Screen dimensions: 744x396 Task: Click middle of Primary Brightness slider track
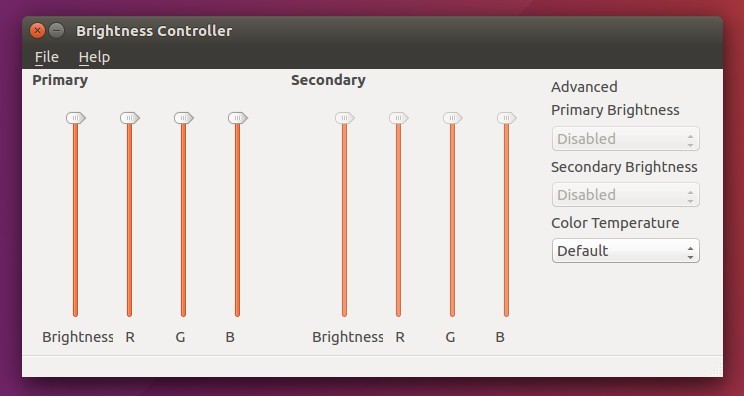coord(75,220)
